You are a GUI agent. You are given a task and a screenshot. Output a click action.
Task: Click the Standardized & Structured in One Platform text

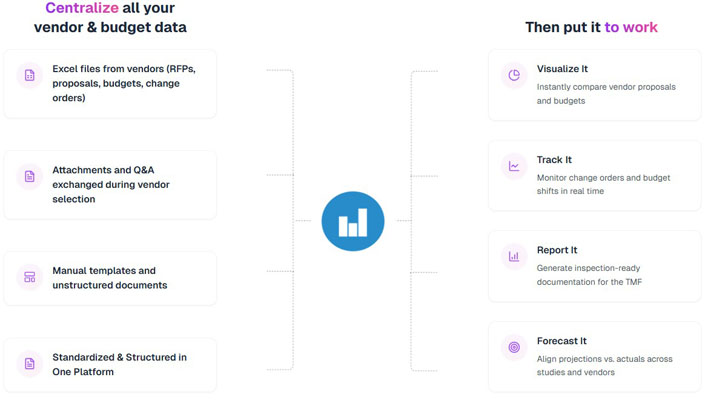[x=119, y=364]
